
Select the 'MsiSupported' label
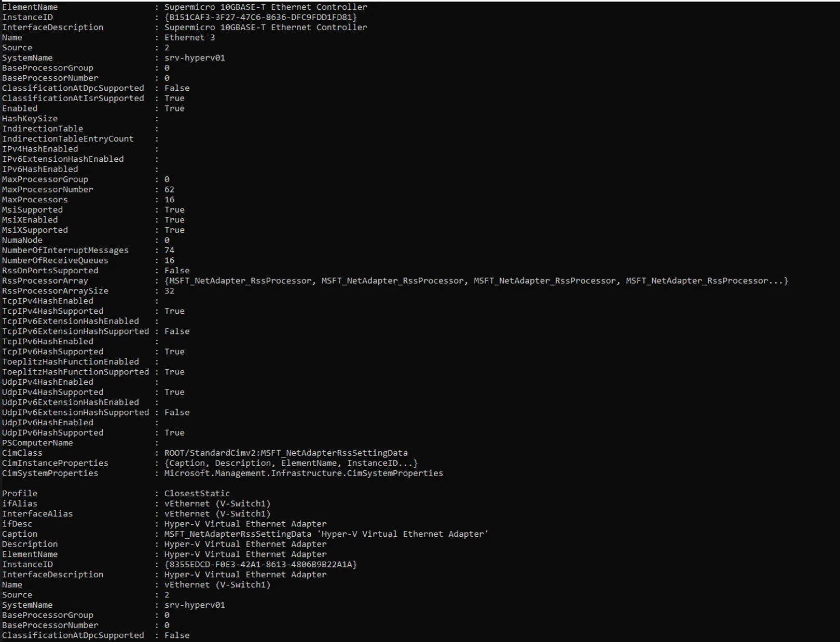(32, 210)
